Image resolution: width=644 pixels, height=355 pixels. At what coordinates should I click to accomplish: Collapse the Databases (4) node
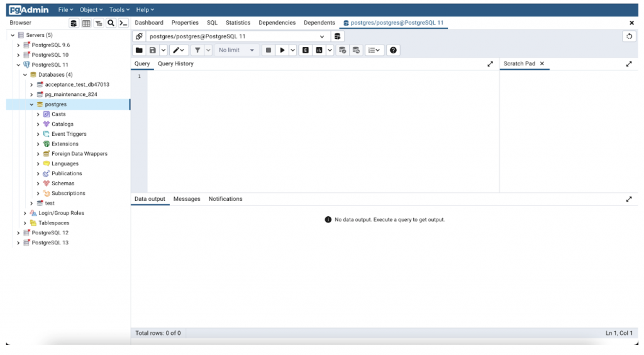(25, 75)
